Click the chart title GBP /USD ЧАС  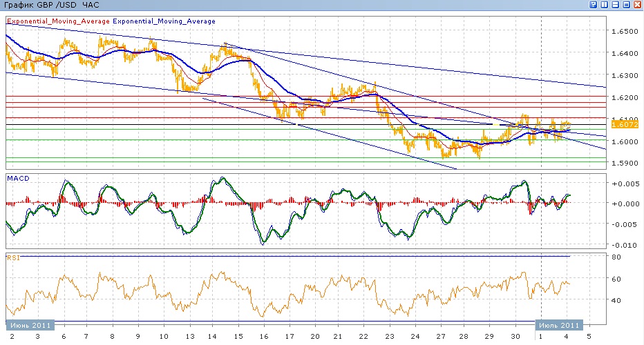click(x=51, y=6)
